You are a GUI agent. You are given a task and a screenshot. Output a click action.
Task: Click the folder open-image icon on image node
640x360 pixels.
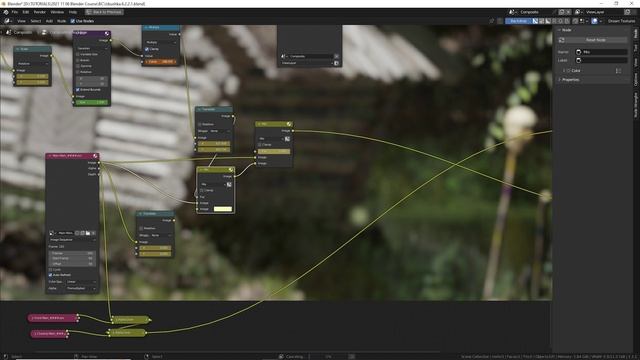[x=88, y=233]
